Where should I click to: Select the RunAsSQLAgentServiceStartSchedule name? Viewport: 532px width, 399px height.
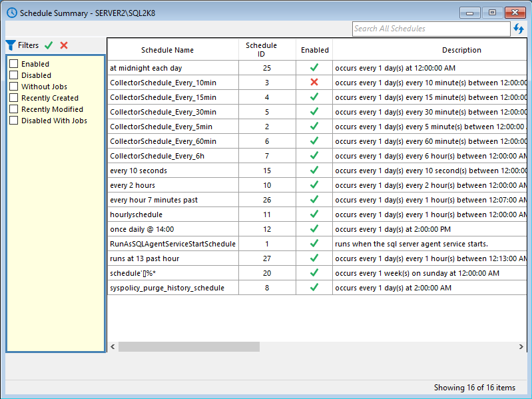pos(172,244)
